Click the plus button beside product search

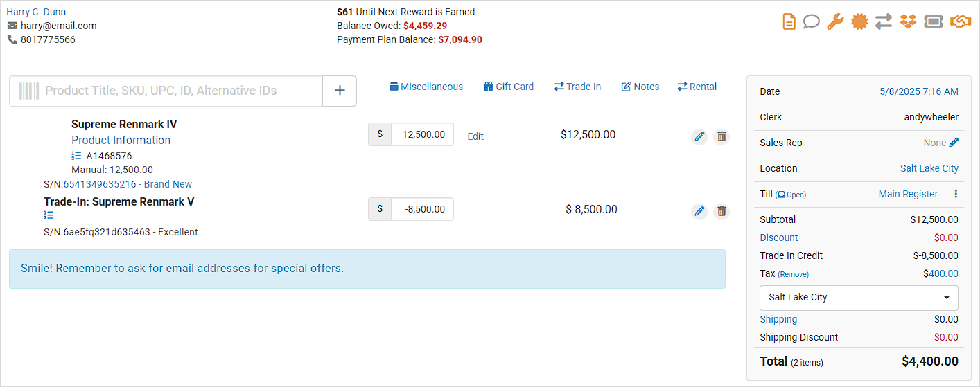pos(340,91)
